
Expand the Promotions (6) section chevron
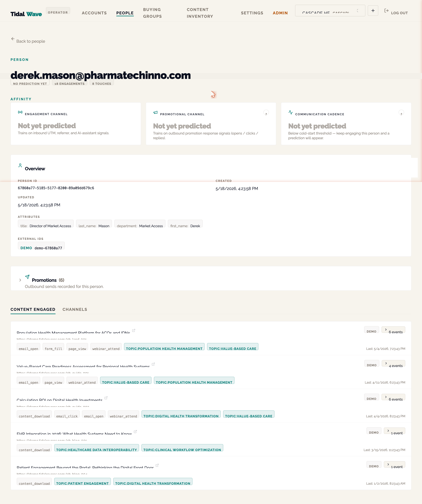(20, 280)
